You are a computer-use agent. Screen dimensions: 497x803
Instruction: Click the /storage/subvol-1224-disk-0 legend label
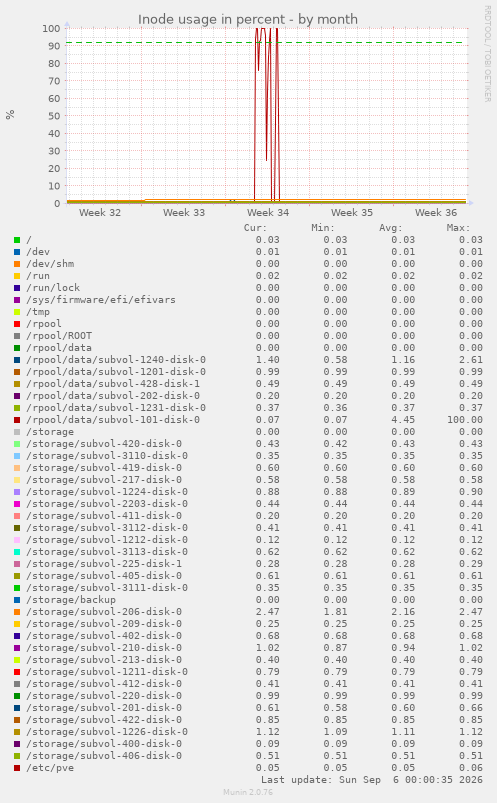click(107, 492)
